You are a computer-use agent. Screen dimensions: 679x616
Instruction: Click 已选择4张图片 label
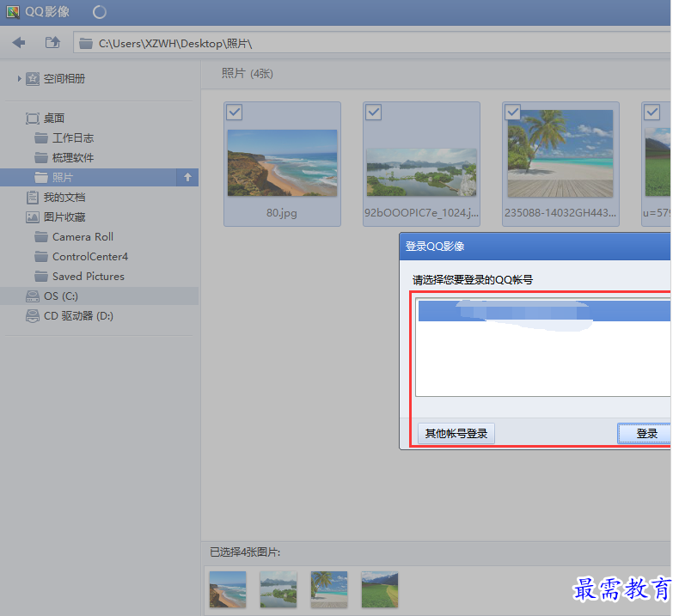(x=245, y=552)
